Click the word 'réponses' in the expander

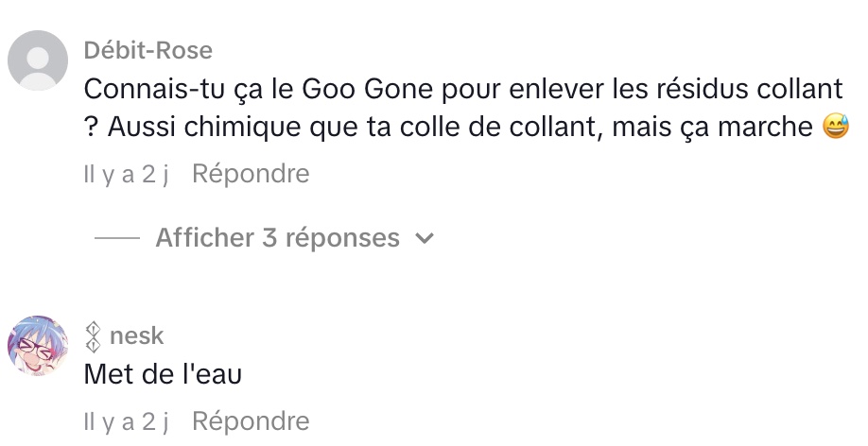[x=342, y=238]
